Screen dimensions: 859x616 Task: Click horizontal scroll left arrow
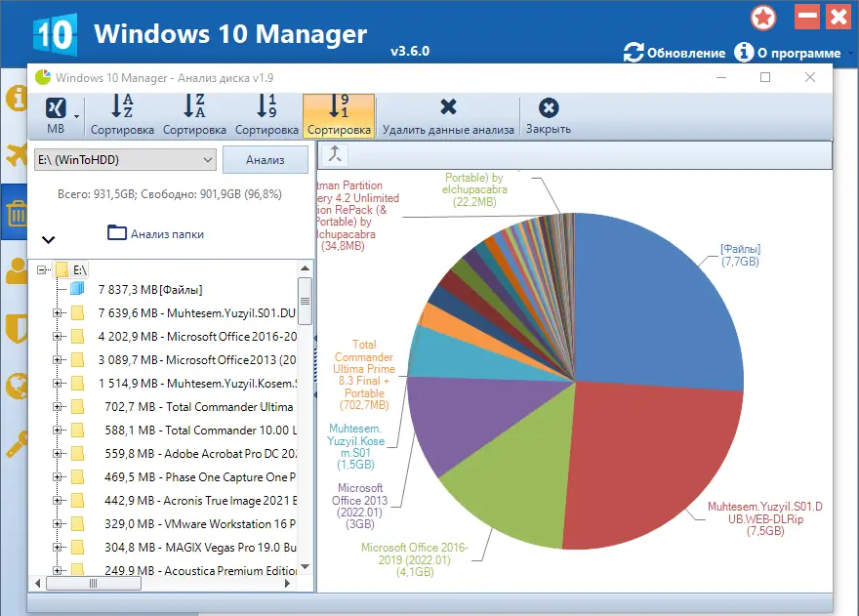point(38,584)
